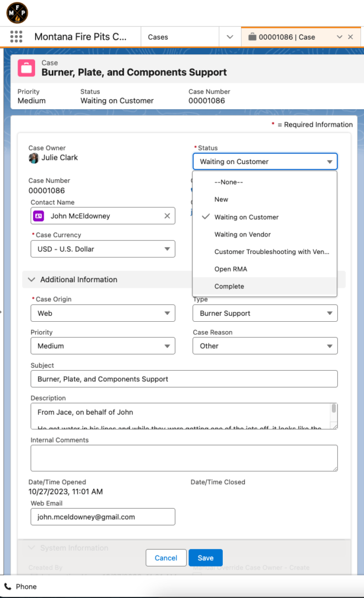364x598 pixels.
Task: Save the case edits
Action: click(x=205, y=558)
